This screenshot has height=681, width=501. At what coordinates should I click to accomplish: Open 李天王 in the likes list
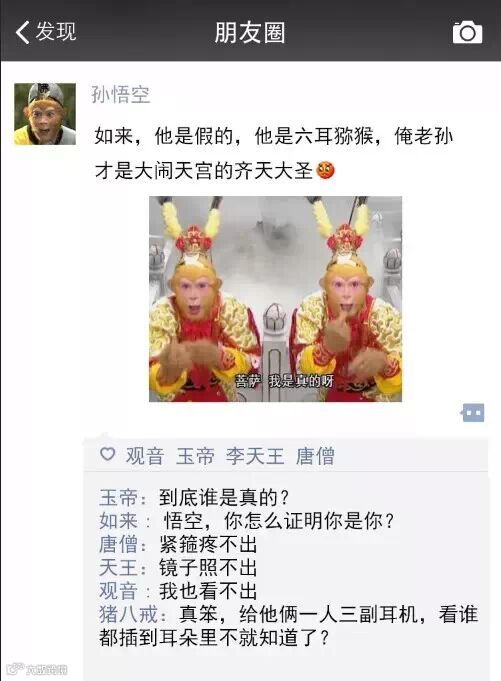[x=255, y=456]
